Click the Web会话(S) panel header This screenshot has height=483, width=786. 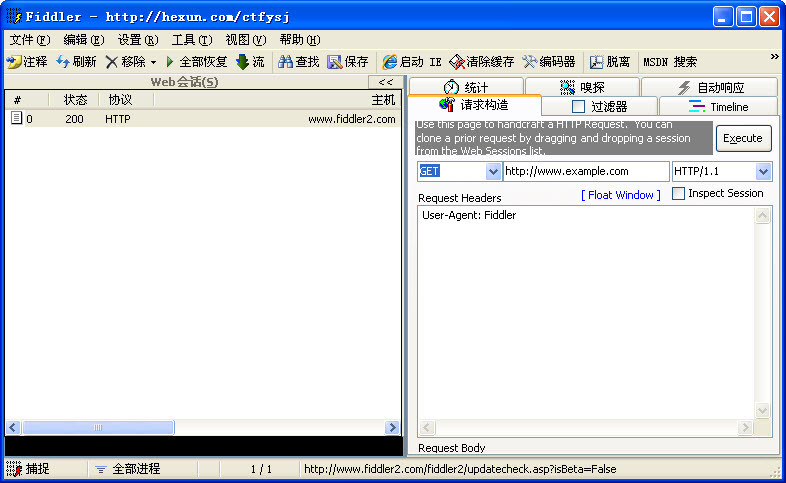coord(184,82)
